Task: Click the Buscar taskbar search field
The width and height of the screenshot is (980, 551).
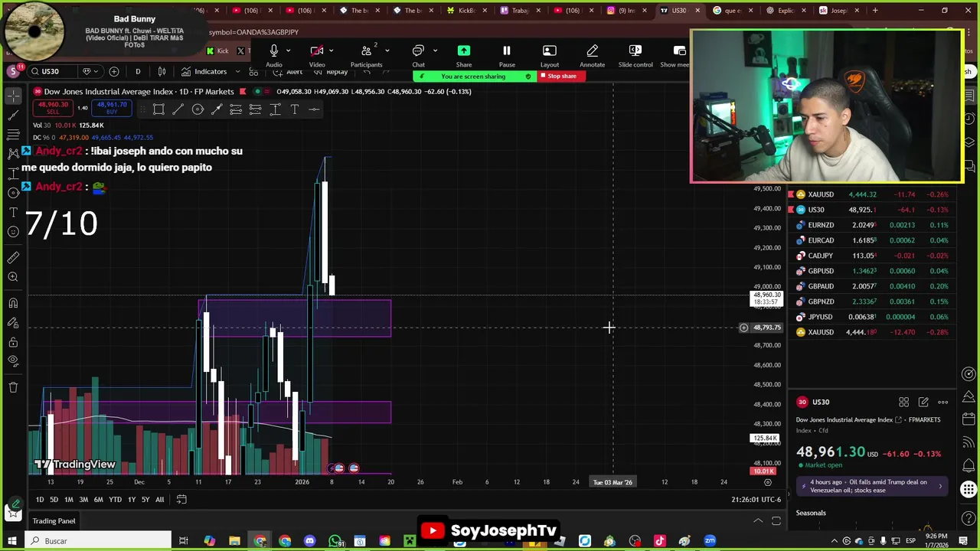Action: [98, 541]
